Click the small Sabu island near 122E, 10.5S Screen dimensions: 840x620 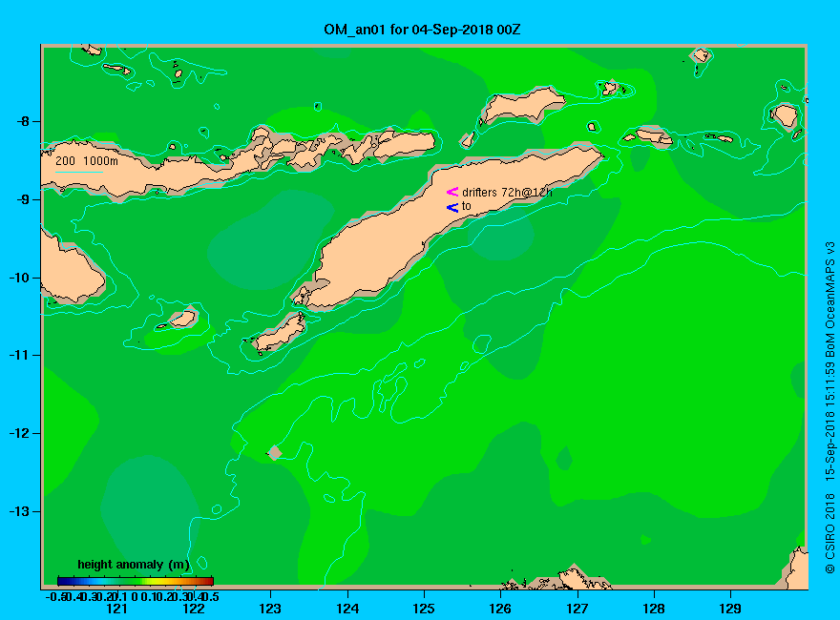tap(183, 319)
